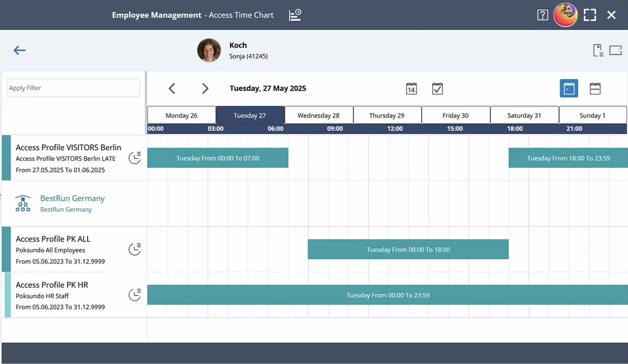The image size is (628, 364).
Task: Select the Tuesday 27 tab
Action: coord(250,115)
